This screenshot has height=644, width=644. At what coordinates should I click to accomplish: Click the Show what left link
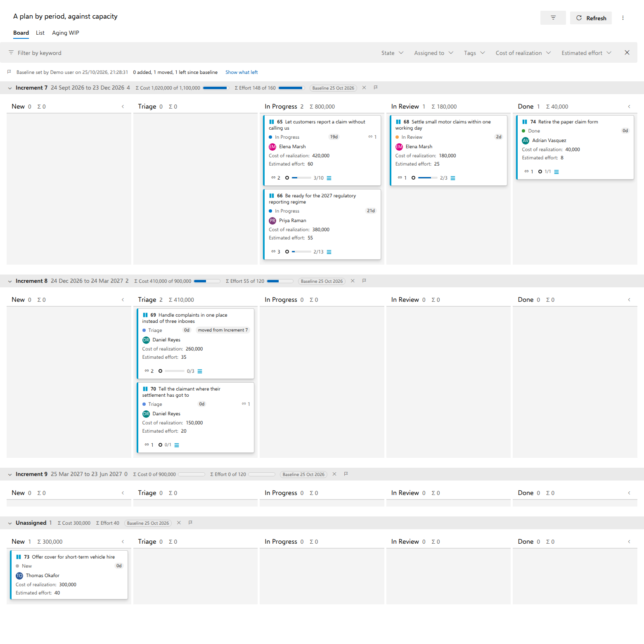click(x=241, y=72)
